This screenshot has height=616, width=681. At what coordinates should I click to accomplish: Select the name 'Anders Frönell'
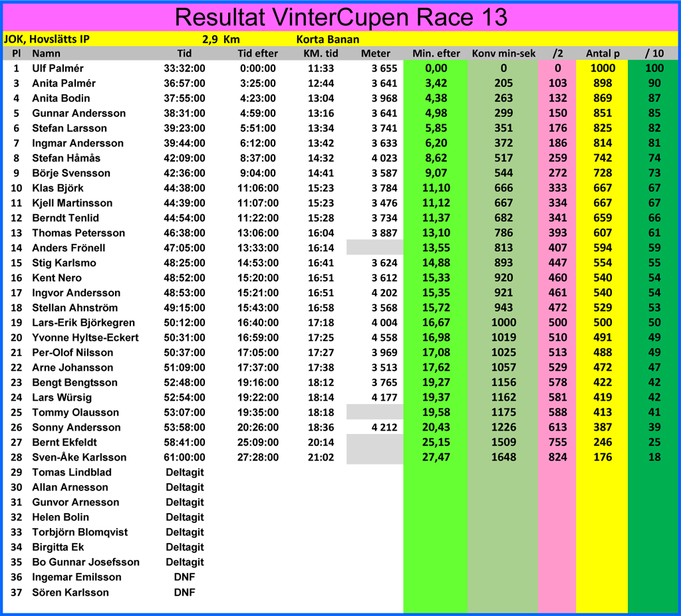click(68, 248)
